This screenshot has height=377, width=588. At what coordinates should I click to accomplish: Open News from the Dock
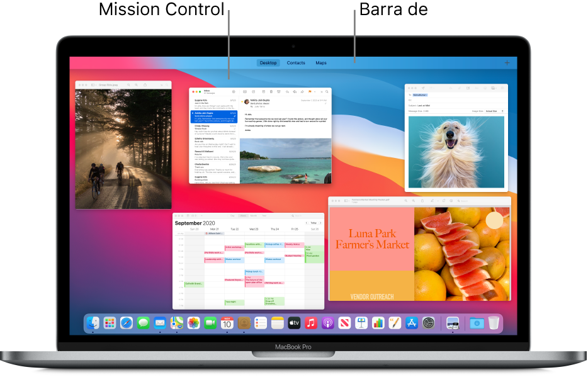pyautogui.click(x=344, y=323)
